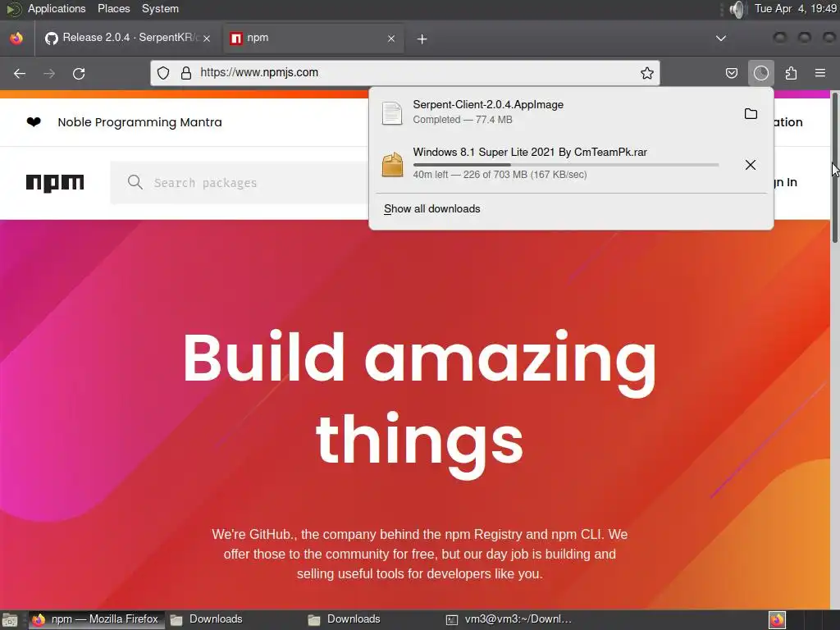Click the We're GitHub description paragraph

pyautogui.click(x=419, y=554)
